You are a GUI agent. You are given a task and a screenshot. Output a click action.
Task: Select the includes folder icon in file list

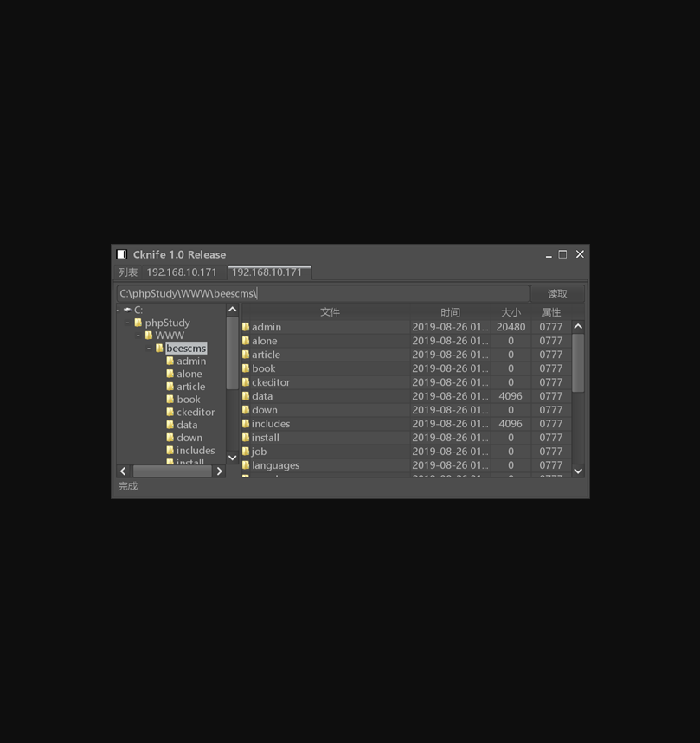246,424
